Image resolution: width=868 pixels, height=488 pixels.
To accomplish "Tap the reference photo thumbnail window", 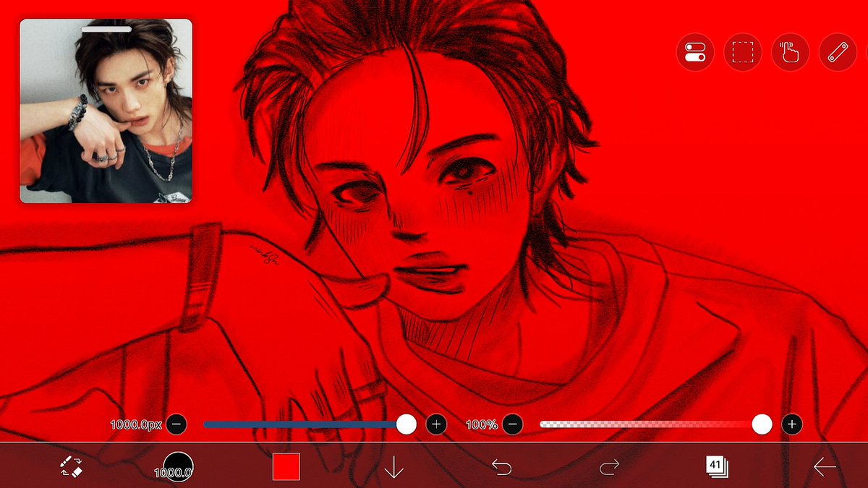I will (106, 111).
